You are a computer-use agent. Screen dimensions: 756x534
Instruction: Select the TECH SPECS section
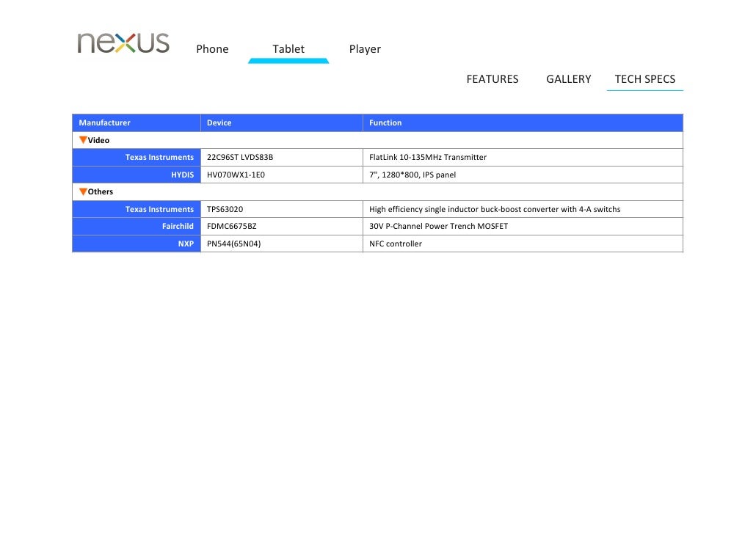pos(645,79)
